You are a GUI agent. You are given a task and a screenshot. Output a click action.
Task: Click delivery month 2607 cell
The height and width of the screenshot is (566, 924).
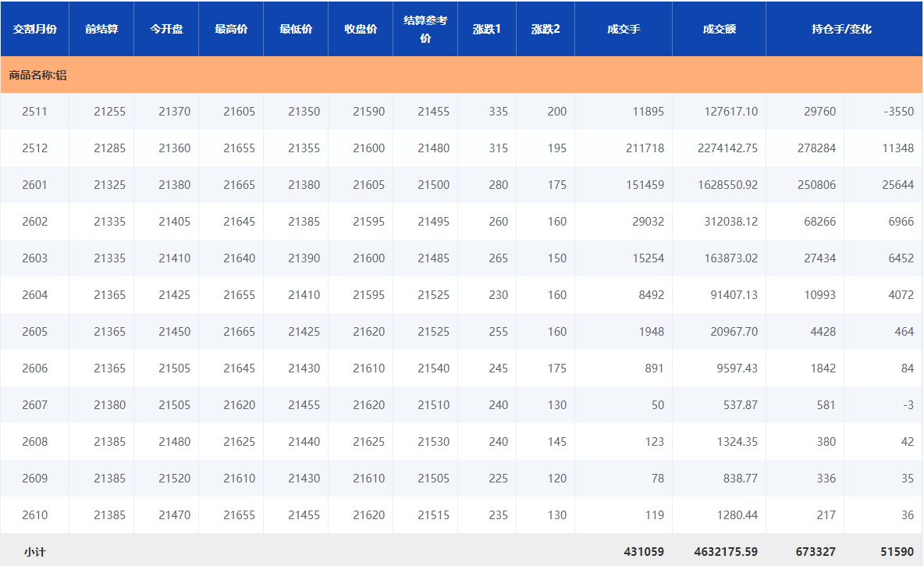pyautogui.click(x=34, y=405)
